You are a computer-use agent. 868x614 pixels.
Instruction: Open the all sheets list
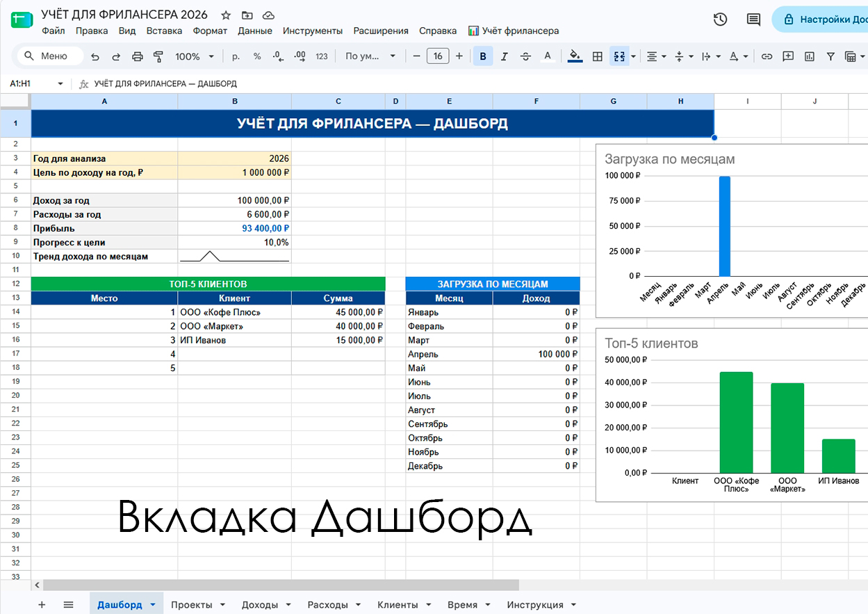click(68, 604)
